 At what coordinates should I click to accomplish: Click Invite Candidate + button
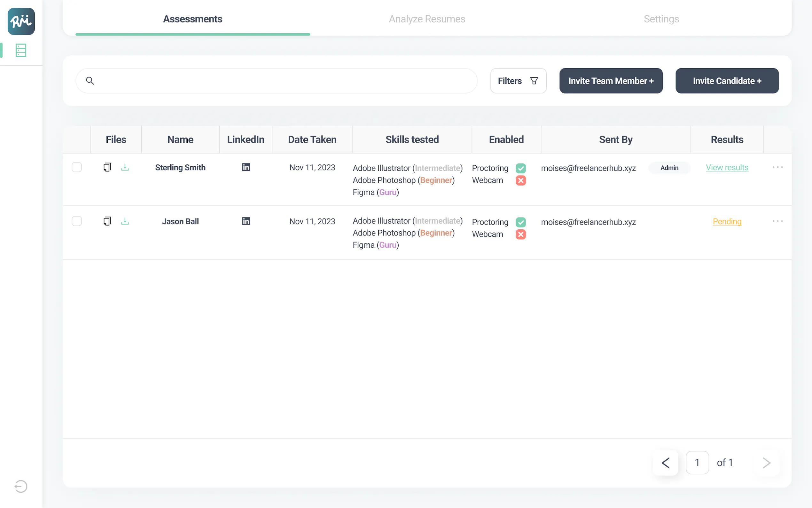click(x=727, y=81)
